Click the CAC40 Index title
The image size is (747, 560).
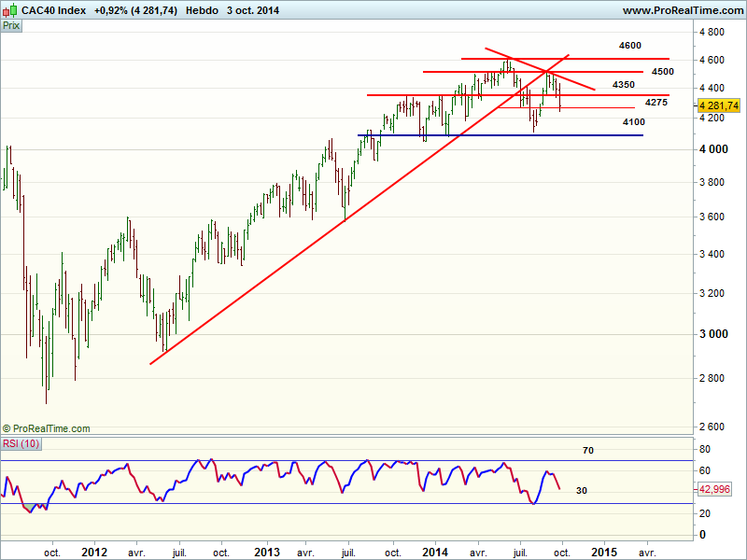pos(53,10)
